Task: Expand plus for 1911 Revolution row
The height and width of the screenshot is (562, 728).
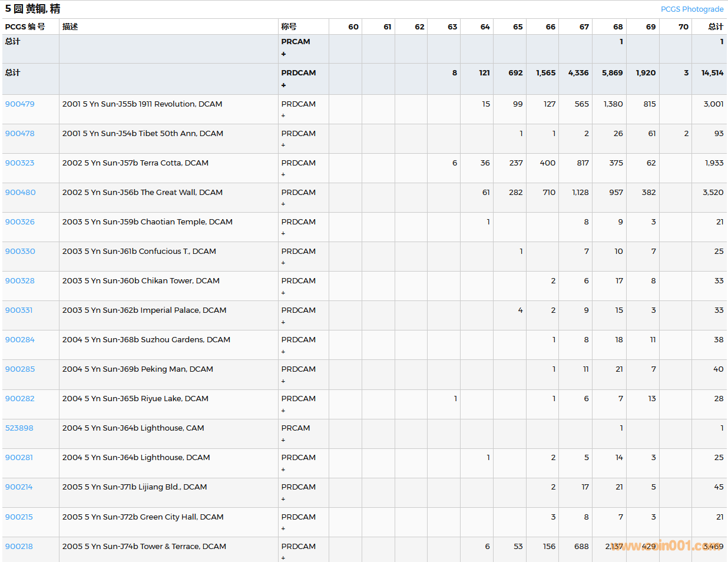Action: pos(283,116)
